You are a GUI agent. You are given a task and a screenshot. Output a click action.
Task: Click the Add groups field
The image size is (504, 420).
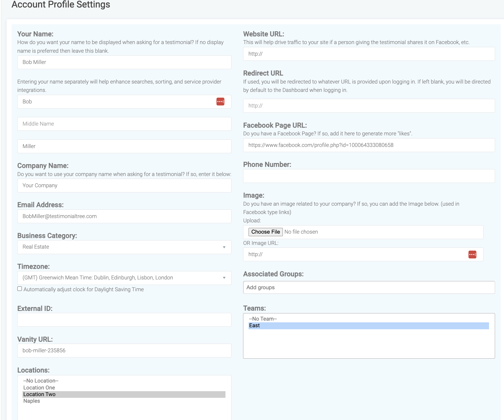[x=369, y=287]
